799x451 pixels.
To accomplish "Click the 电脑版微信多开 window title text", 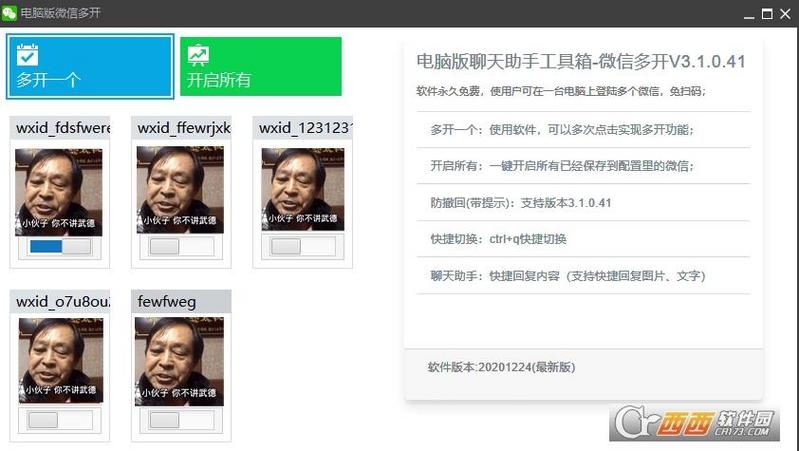I will (60, 13).
